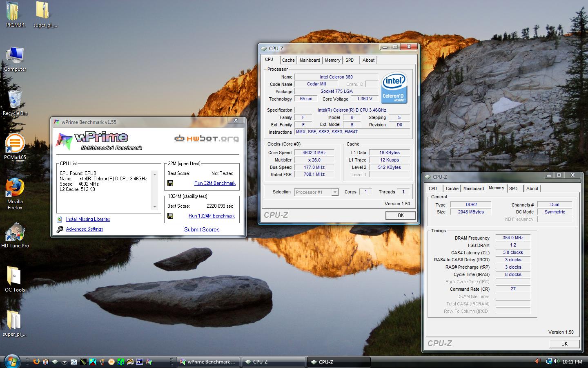Open the super_pi folder near the bottom of the desktop
588x368 pixels.
click(15, 324)
